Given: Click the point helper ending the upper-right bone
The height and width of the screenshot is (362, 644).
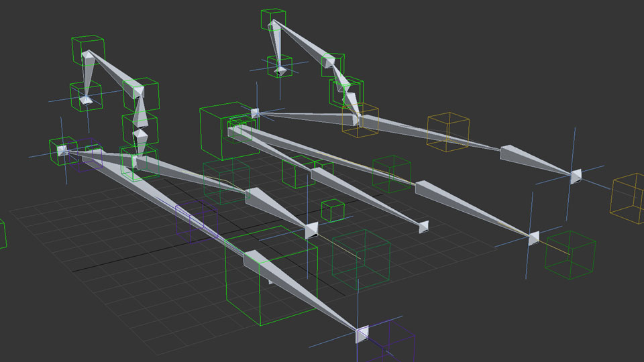Looking at the screenshot, I should (576, 176).
